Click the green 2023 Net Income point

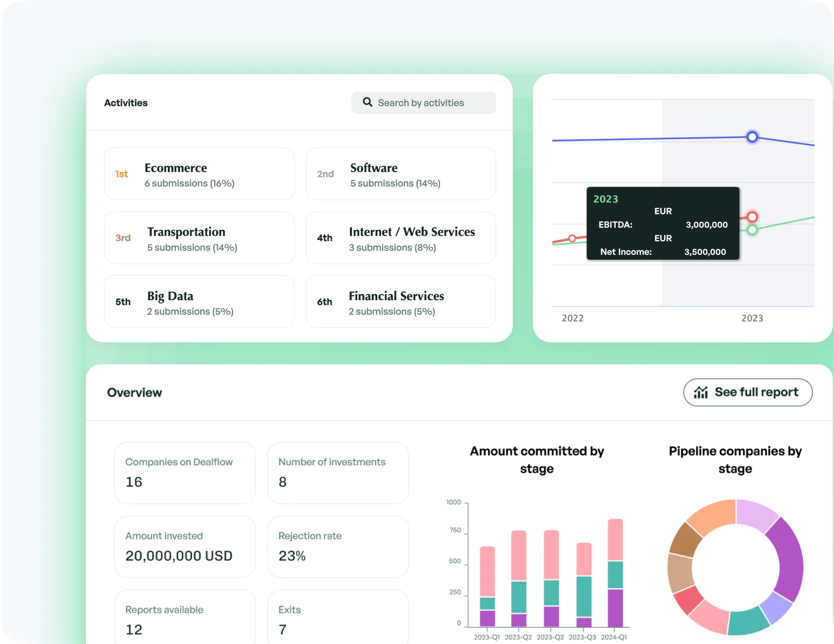tap(752, 230)
